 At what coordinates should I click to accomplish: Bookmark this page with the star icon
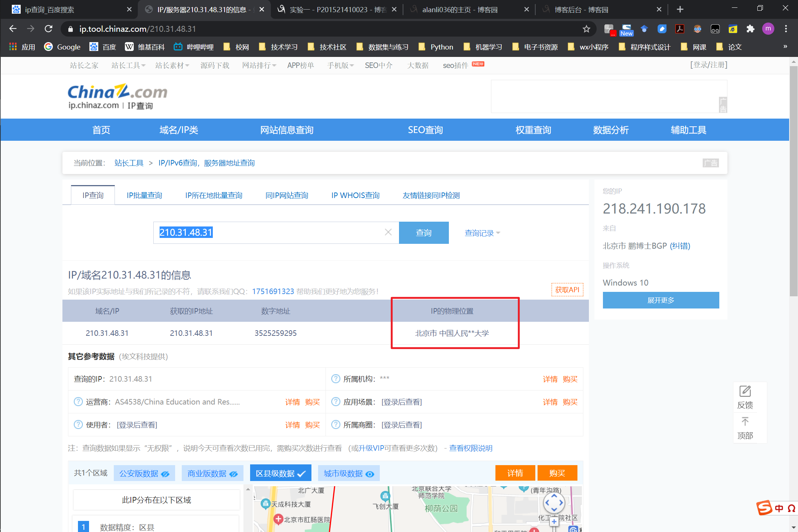tap(586, 29)
